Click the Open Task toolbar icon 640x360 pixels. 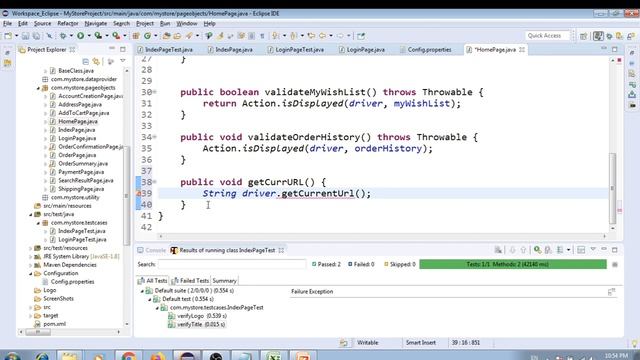pos(177,36)
